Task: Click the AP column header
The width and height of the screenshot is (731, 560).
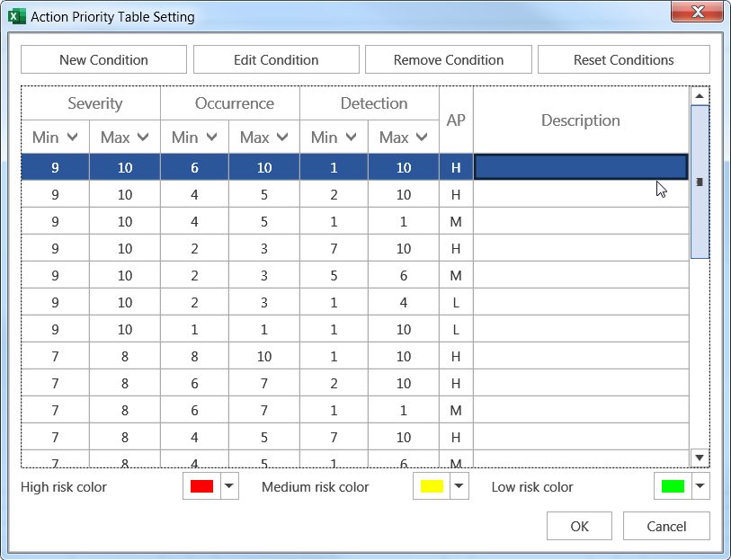Action: (x=456, y=120)
